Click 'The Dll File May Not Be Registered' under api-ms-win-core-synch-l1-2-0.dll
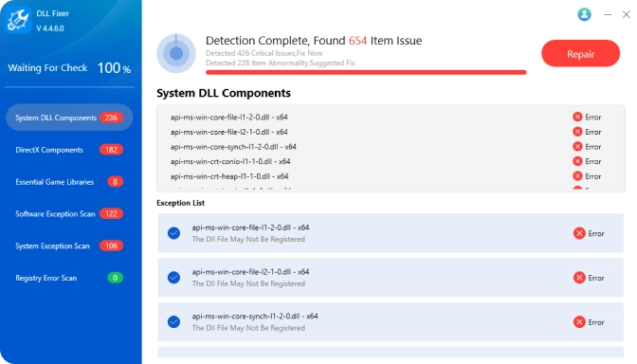This screenshot has width=637, height=364. click(x=248, y=328)
